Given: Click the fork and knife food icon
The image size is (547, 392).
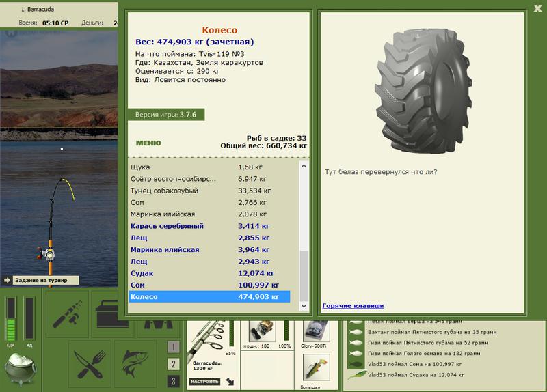Looking at the screenshot, I should (90, 364).
